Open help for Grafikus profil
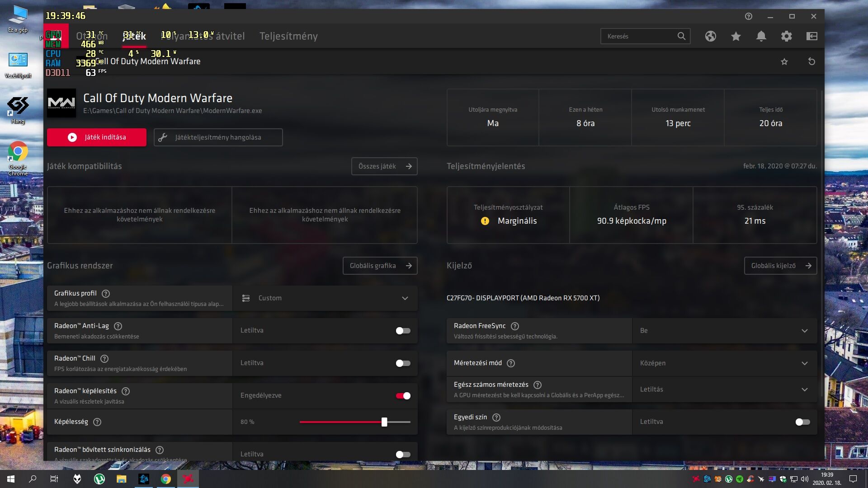Viewport: 868px width, 488px height. (x=106, y=294)
